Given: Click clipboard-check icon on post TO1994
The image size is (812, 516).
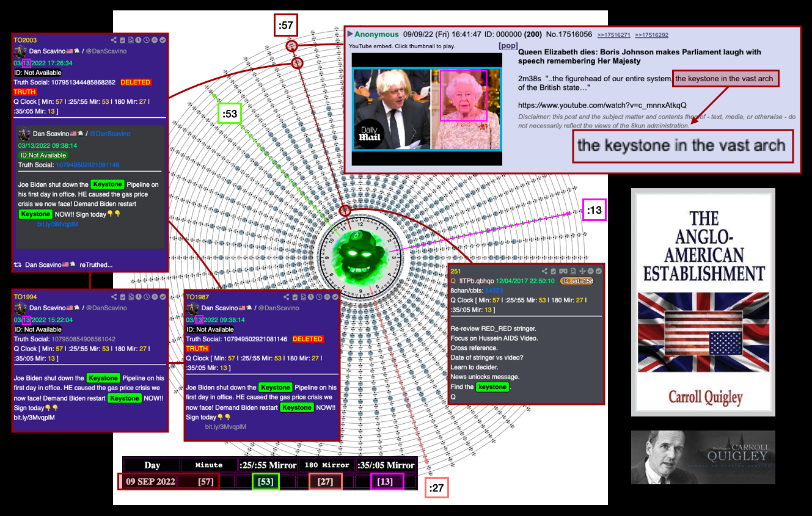Looking at the screenshot, I should 122,297.
